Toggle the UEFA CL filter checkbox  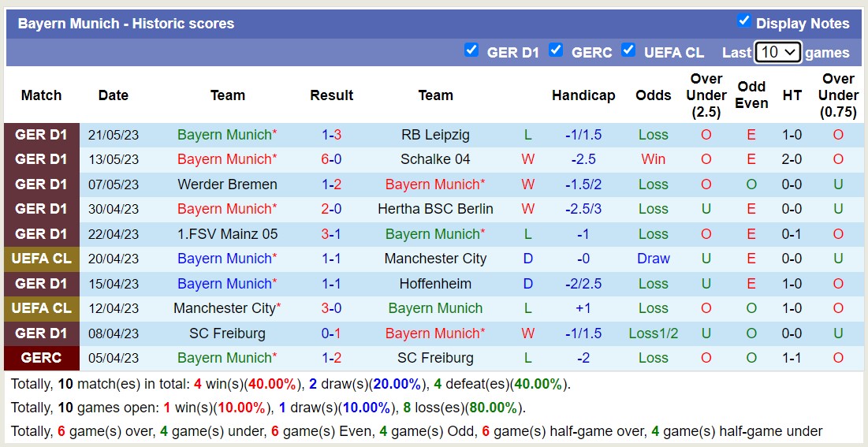point(628,50)
